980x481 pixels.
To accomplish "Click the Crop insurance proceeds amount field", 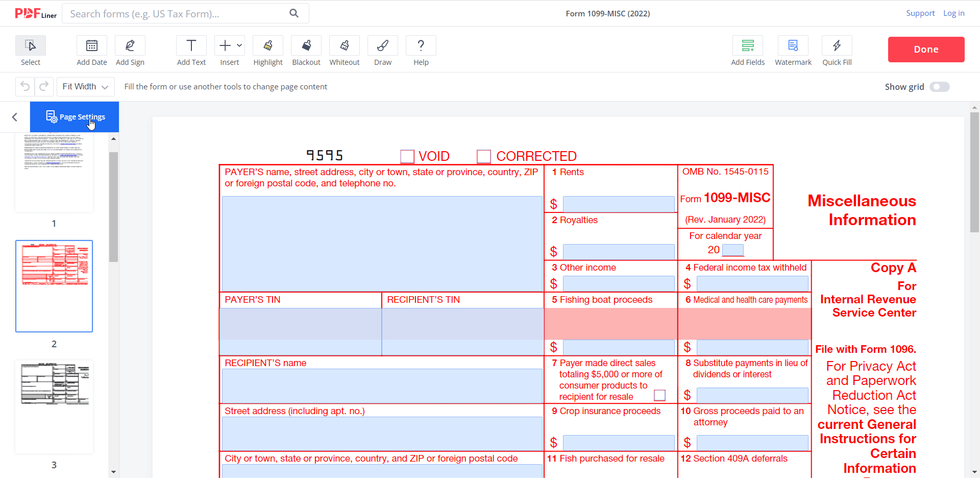I will (x=619, y=443).
